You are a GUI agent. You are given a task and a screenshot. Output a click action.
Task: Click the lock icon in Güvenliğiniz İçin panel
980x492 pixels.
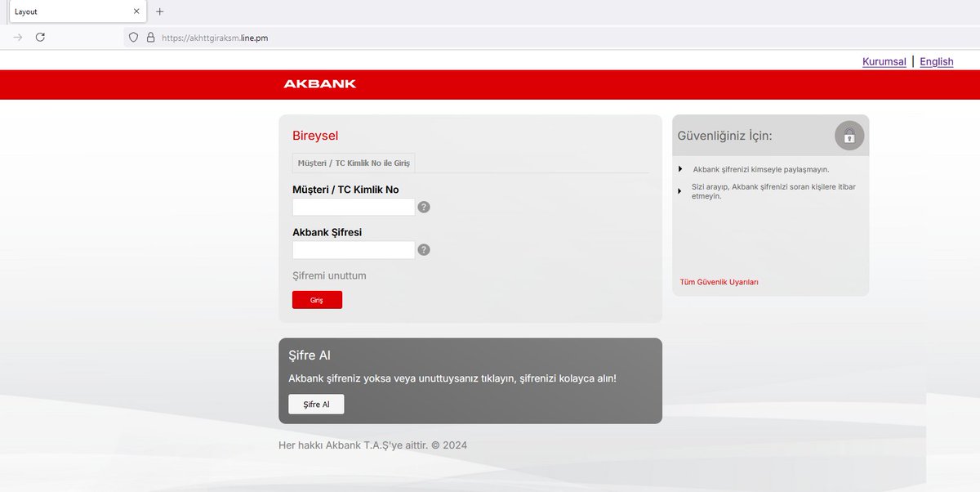849,136
